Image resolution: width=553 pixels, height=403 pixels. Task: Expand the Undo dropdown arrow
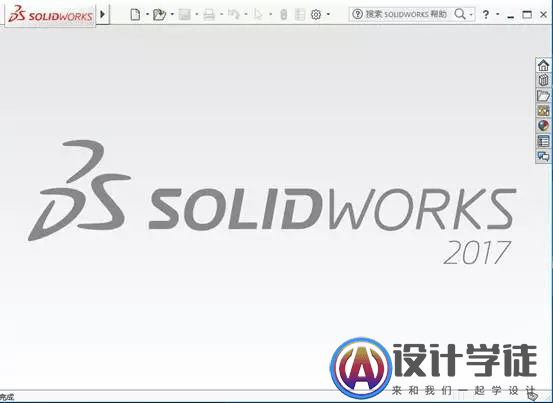pyautogui.click(x=246, y=14)
